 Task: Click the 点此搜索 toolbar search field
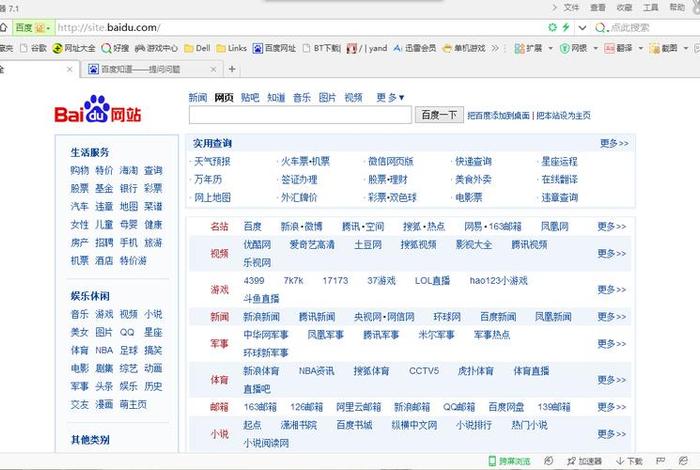tap(630, 28)
